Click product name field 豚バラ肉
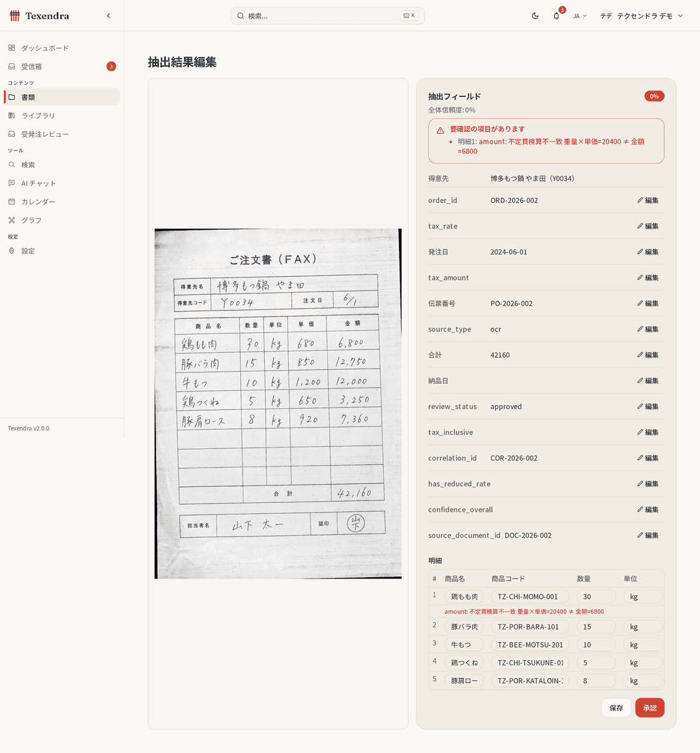 (x=465, y=627)
